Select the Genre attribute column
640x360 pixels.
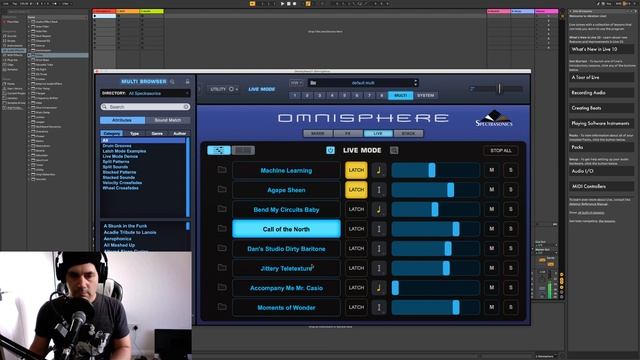coord(157,133)
